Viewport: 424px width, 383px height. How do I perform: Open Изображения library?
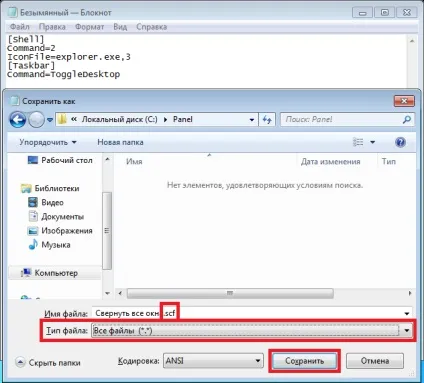60,231
